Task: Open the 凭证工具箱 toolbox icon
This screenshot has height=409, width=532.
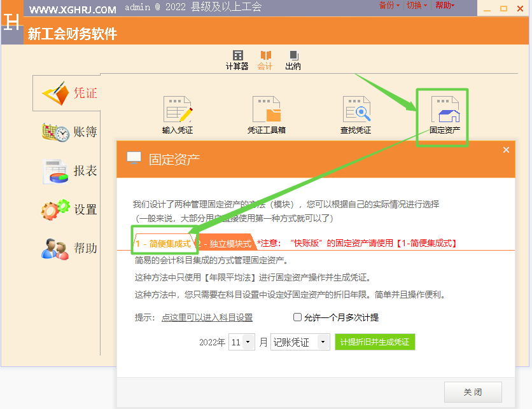Action: coord(267,115)
